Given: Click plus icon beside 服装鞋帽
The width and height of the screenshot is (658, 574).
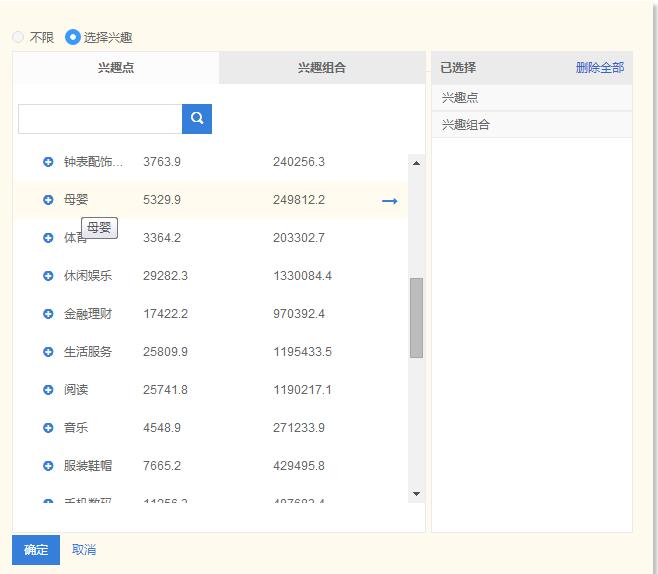Looking at the screenshot, I should [48, 466].
